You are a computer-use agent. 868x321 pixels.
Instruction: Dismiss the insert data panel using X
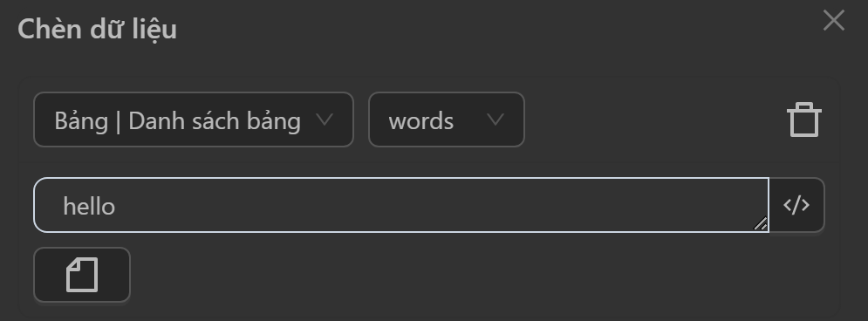pos(833,21)
